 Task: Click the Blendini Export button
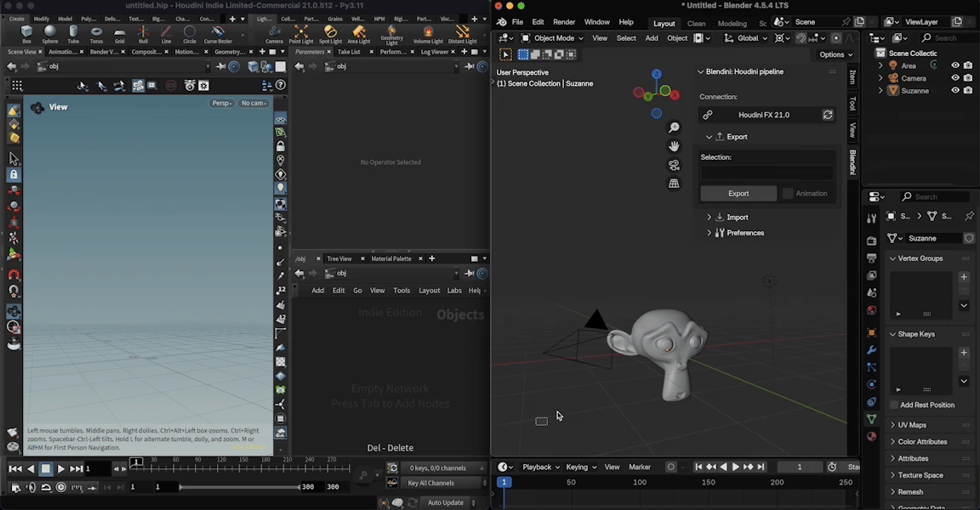point(738,194)
